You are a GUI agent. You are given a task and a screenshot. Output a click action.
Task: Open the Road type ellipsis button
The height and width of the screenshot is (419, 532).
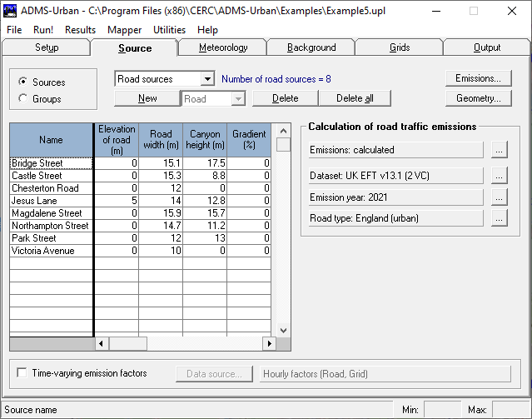tap(499, 218)
